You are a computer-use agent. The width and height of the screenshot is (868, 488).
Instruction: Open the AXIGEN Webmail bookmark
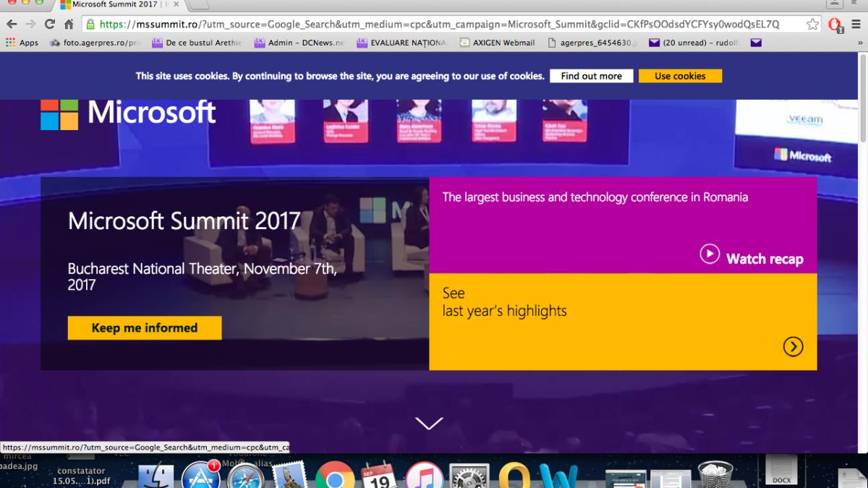click(498, 43)
